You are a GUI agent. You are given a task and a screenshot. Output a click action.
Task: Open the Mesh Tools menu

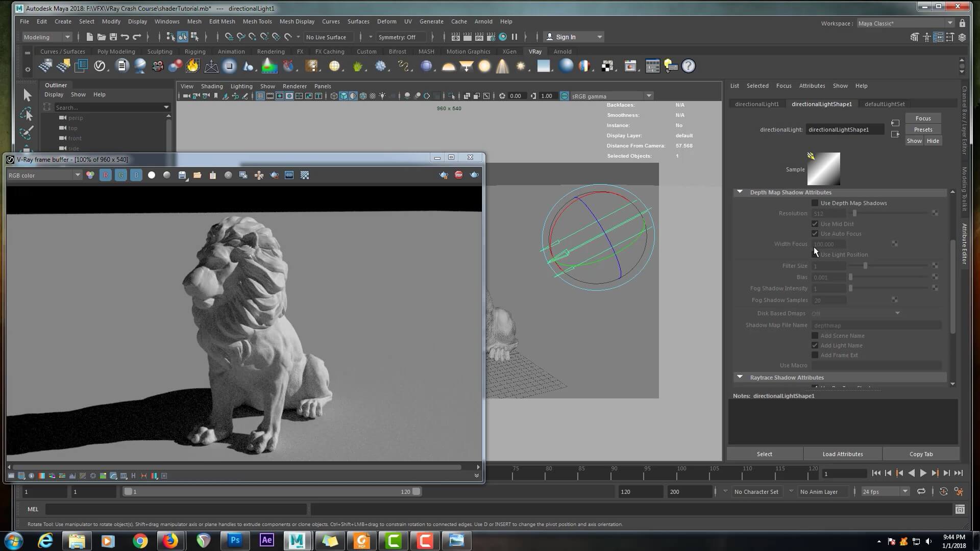click(257, 21)
